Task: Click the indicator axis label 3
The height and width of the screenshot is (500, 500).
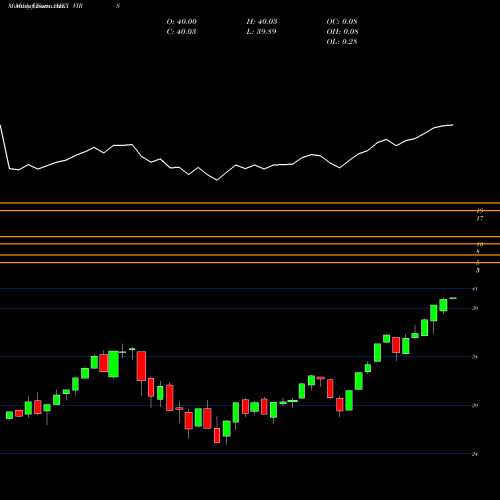Action: point(478,270)
